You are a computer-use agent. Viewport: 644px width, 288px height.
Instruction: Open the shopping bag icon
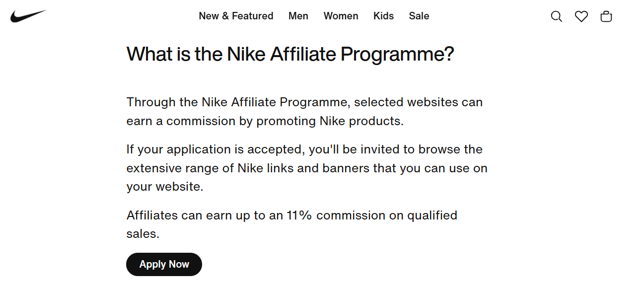click(x=606, y=16)
